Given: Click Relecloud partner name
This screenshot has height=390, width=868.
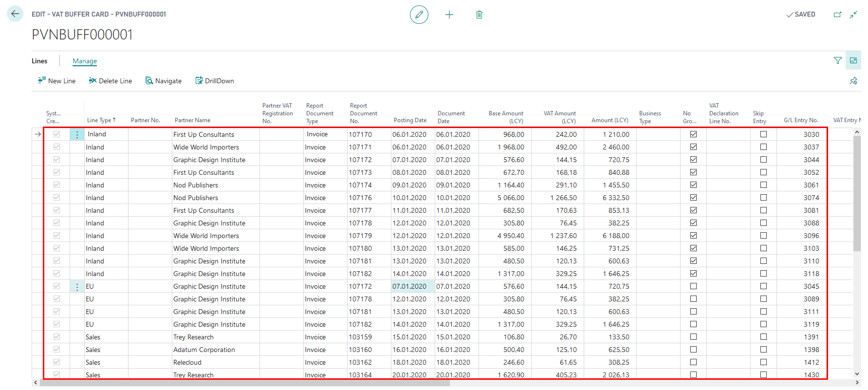Looking at the screenshot, I should pyautogui.click(x=187, y=362).
